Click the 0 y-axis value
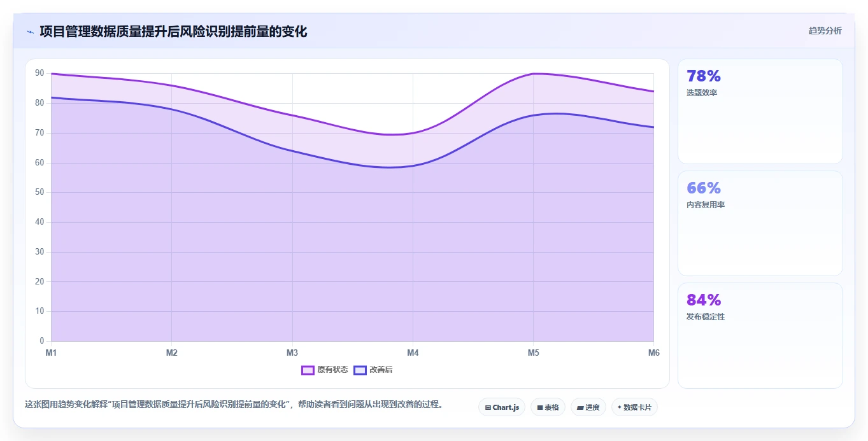The height and width of the screenshot is (441, 868). pyautogui.click(x=42, y=341)
